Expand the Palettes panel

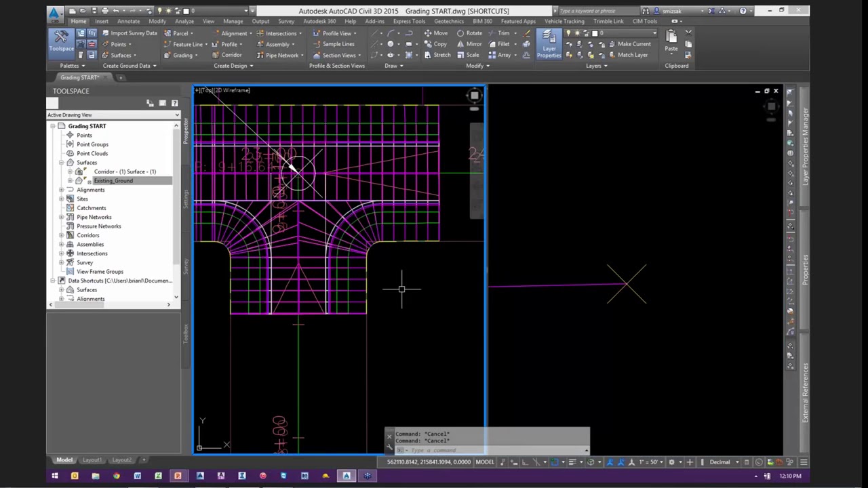(72, 66)
